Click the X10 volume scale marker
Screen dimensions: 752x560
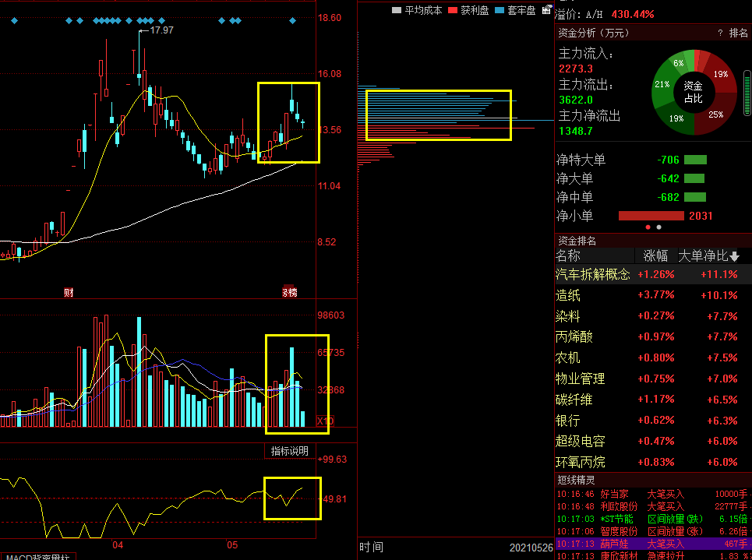click(x=325, y=421)
